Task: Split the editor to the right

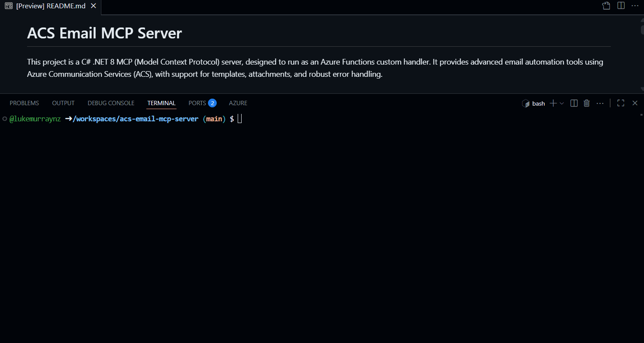Action: [621, 6]
